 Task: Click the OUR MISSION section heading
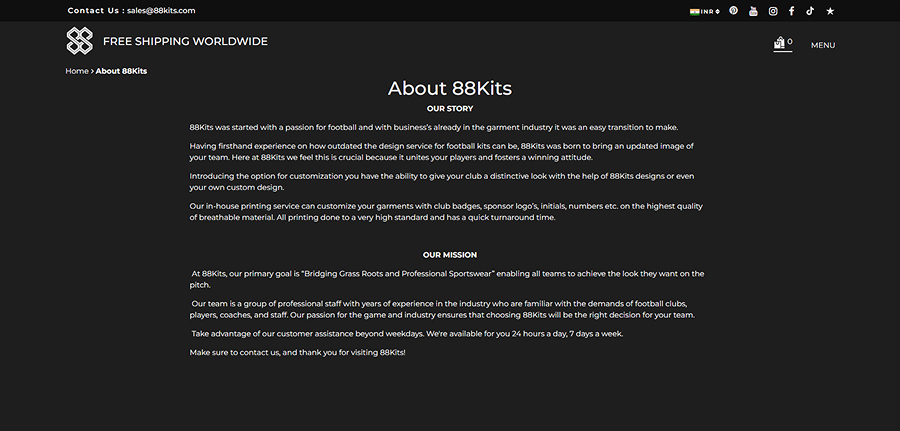(449, 255)
